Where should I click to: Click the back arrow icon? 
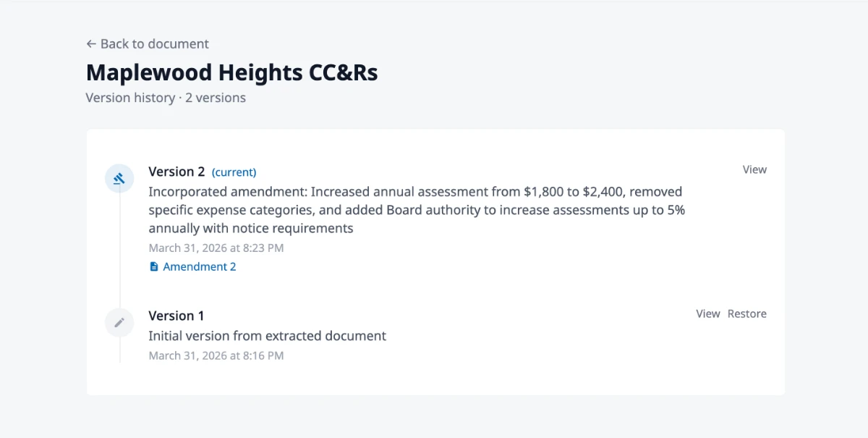[x=91, y=44]
